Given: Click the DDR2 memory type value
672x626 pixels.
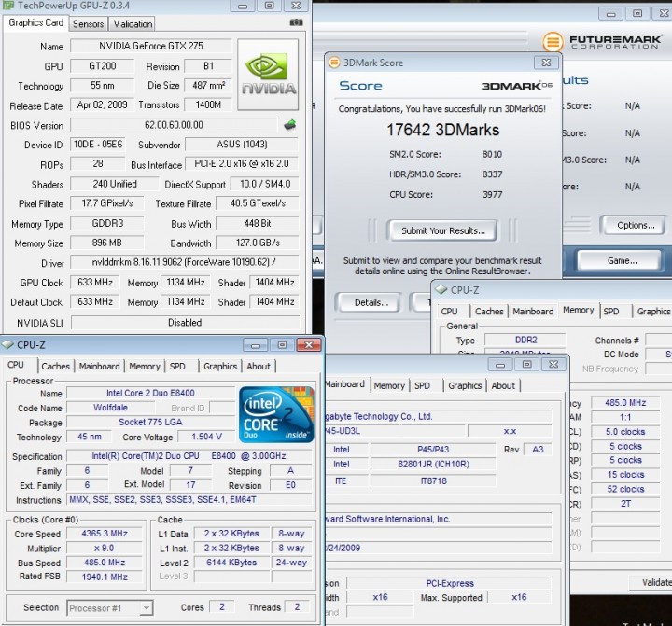Looking at the screenshot, I should tap(525, 341).
